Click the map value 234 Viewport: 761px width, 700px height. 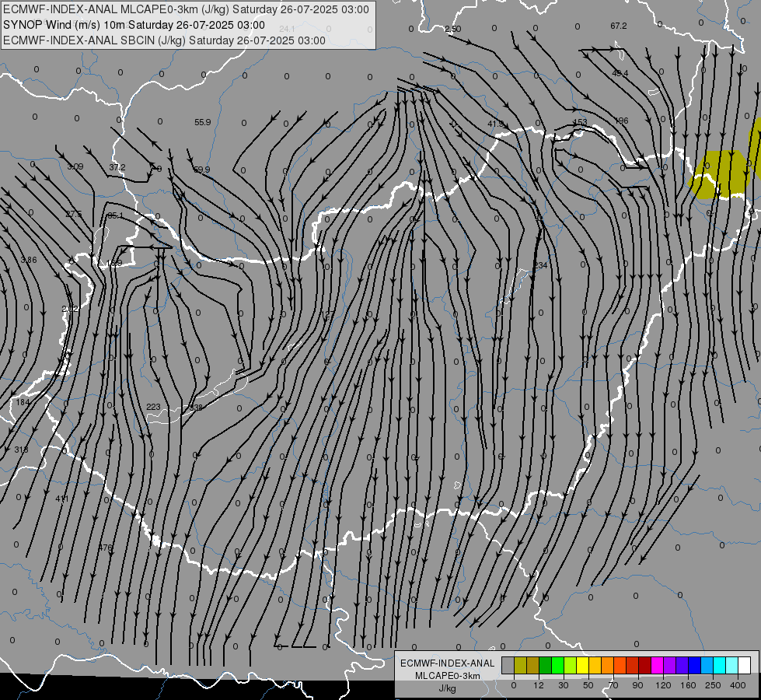point(540,265)
